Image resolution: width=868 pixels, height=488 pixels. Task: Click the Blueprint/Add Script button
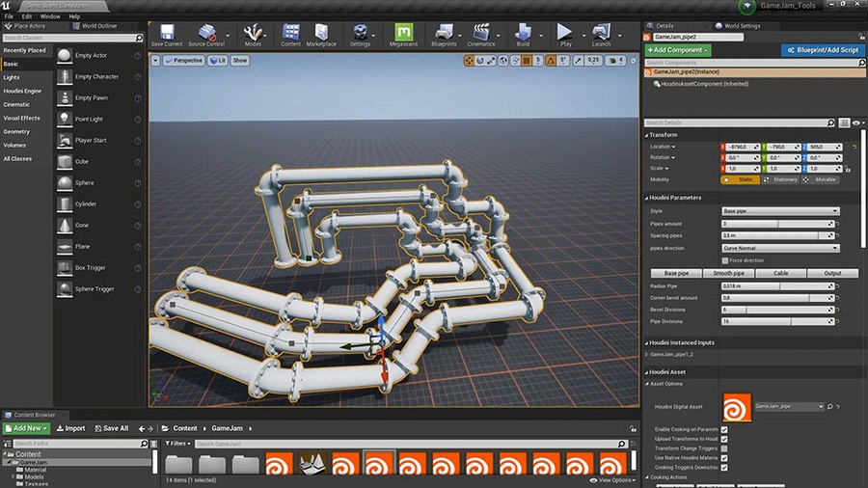[x=823, y=50]
